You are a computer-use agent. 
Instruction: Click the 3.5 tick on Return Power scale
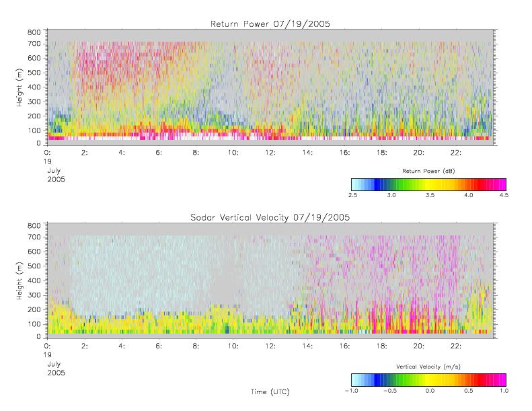430,195
